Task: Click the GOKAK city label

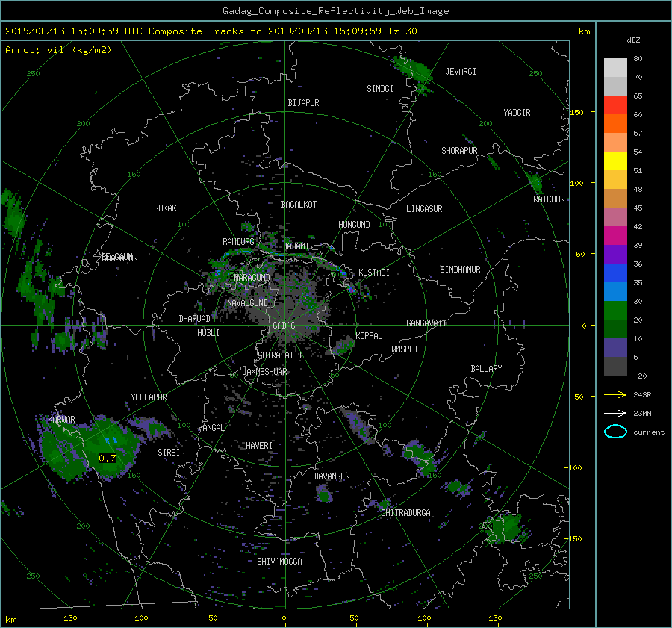Action: pos(165,208)
